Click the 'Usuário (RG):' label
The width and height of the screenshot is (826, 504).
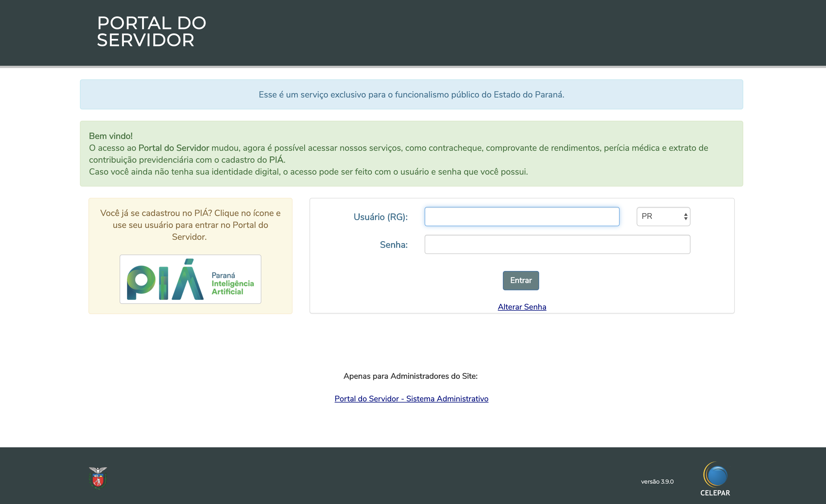[380, 217]
